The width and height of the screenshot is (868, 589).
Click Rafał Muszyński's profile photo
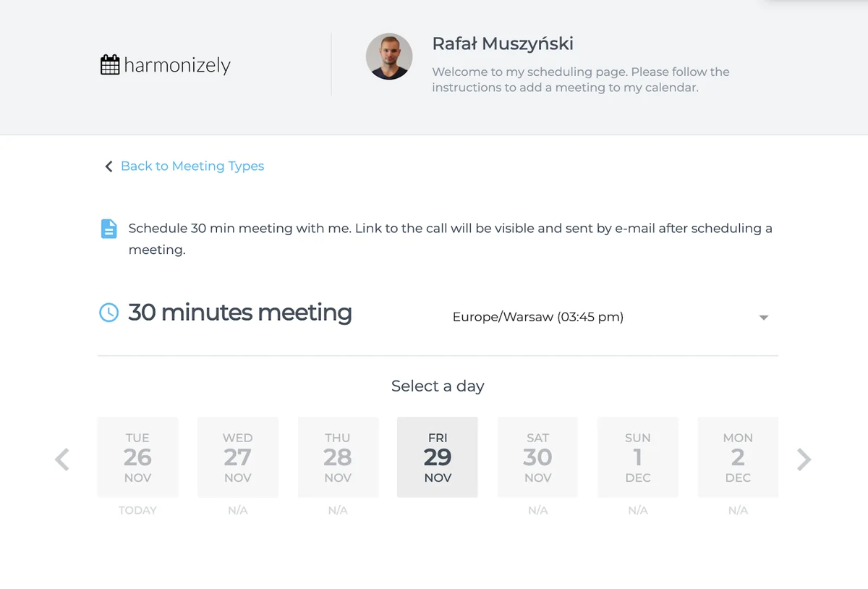click(x=389, y=56)
